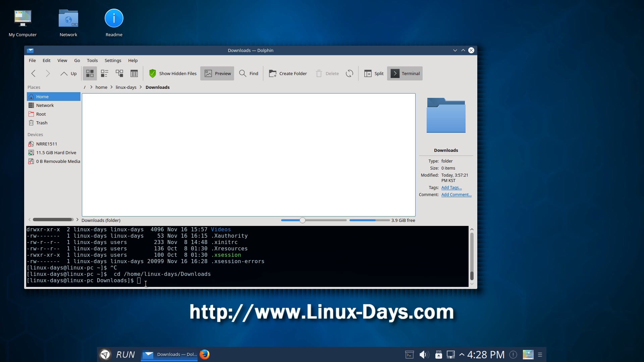Open the Go menu

[x=77, y=60]
